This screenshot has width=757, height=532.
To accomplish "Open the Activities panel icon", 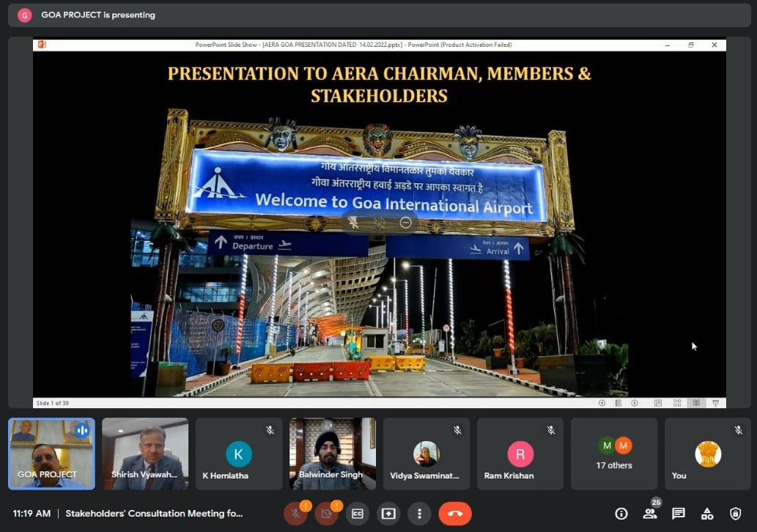I will (707, 514).
